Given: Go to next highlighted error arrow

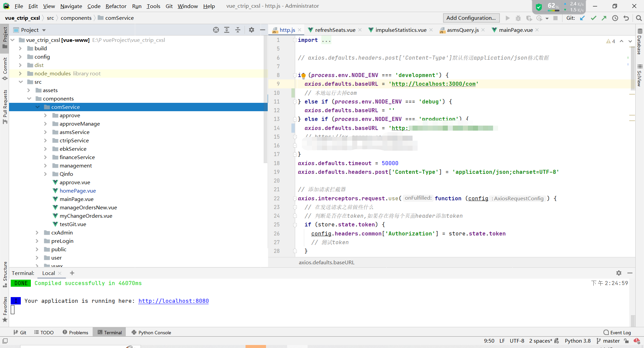Looking at the screenshot, I should pyautogui.click(x=630, y=41).
